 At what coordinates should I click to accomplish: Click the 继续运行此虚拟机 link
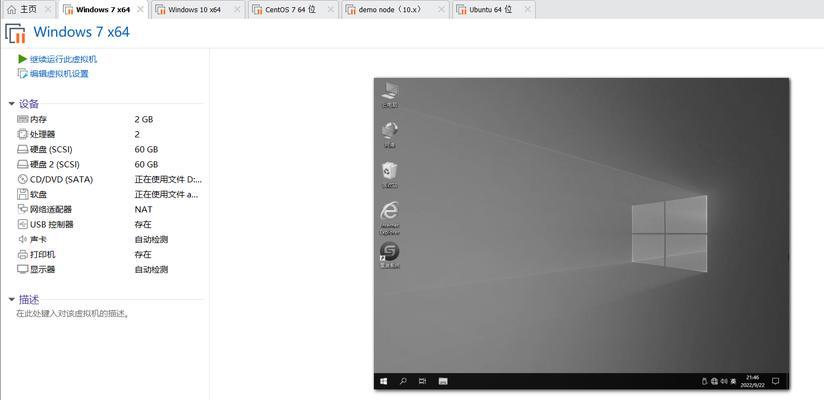coord(63,59)
